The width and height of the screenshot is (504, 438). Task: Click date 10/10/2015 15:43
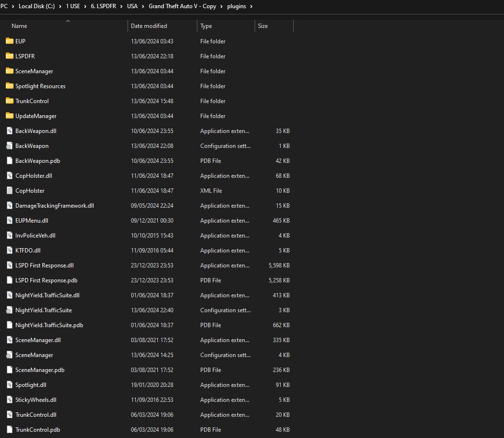coord(152,236)
